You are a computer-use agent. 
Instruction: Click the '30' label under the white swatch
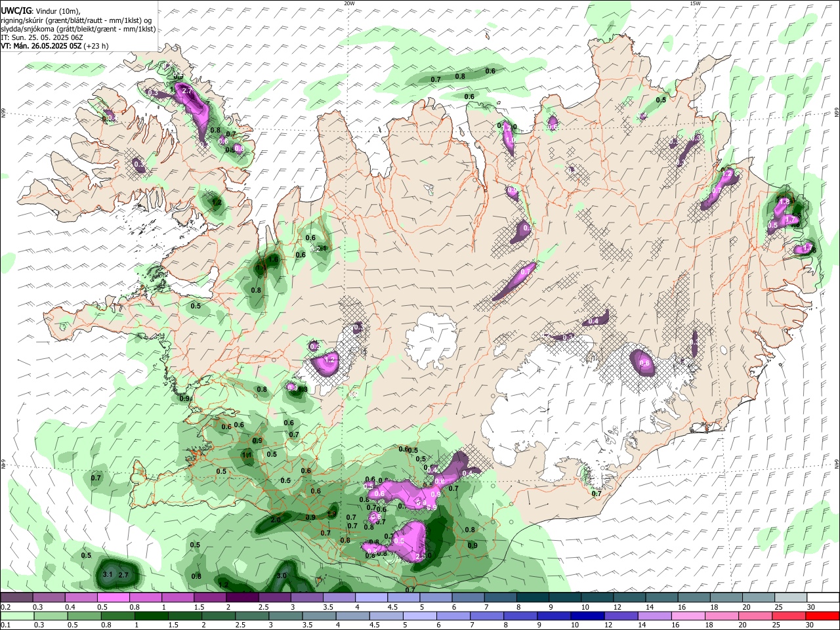tap(810, 607)
